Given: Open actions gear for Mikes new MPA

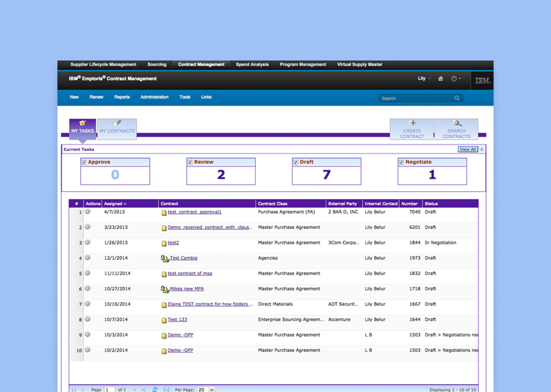Looking at the screenshot, I should (88, 288).
